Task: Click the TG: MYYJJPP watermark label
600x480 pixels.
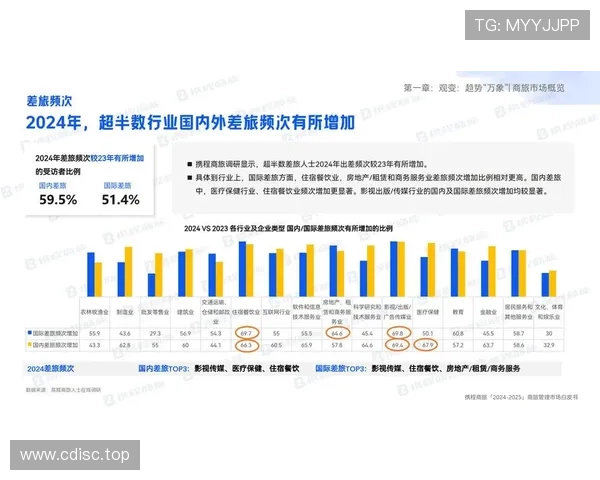Action: click(x=526, y=25)
